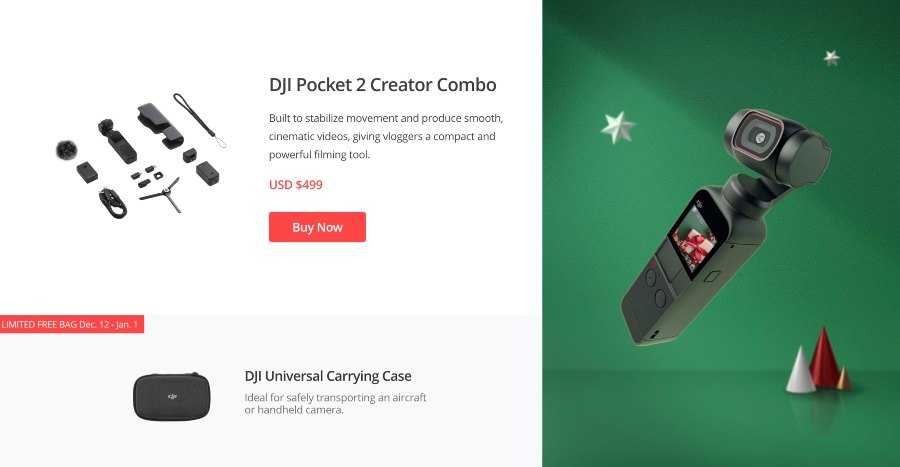Click the black carrying case image
The image size is (900, 467).
pyautogui.click(x=172, y=396)
